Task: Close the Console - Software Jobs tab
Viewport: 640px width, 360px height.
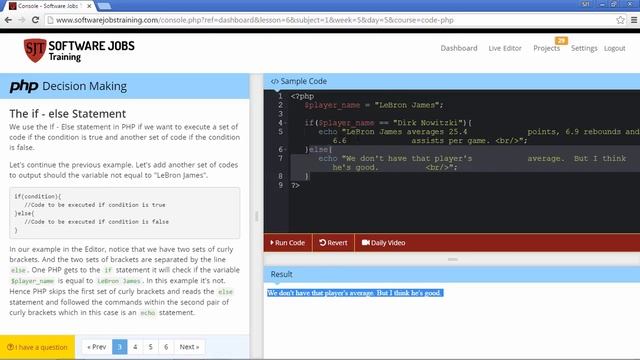Action: (89, 6)
